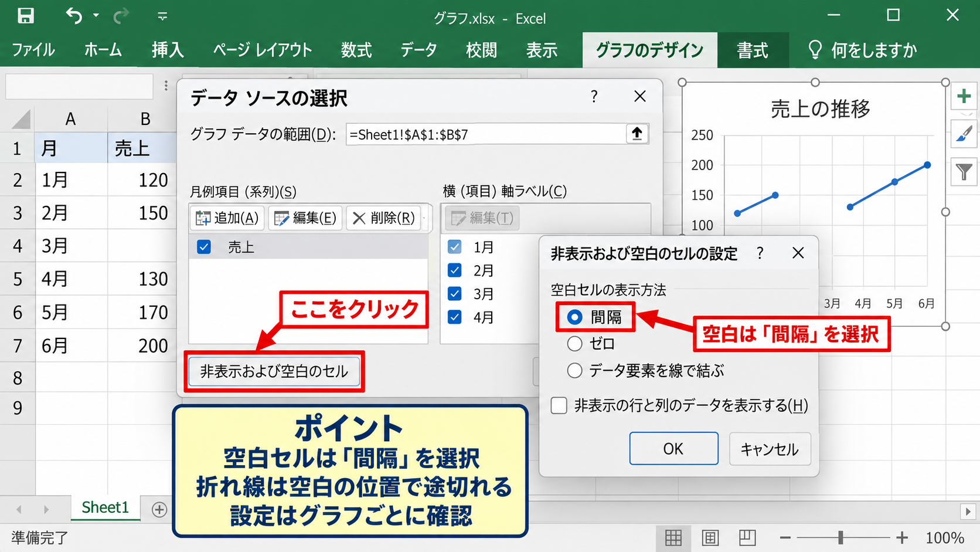Click the Select All triangle in worksheet corner
Screen dimensions: 980x552
21,119
